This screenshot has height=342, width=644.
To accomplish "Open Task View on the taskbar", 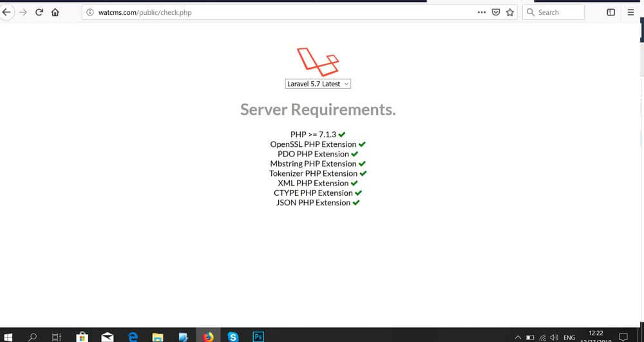I will [56, 337].
